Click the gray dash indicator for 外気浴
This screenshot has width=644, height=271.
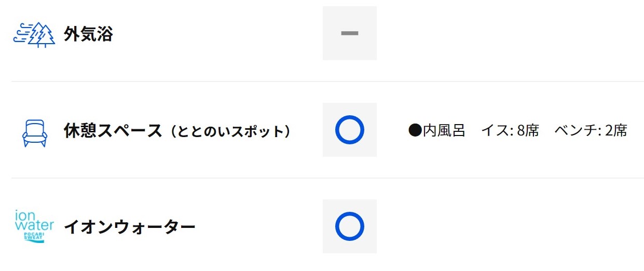(350, 33)
